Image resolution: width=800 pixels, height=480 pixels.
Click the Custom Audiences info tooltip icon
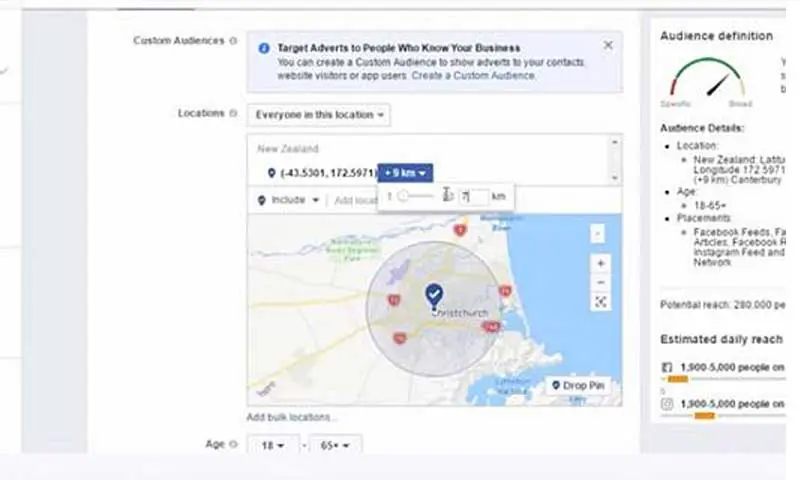point(233,41)
